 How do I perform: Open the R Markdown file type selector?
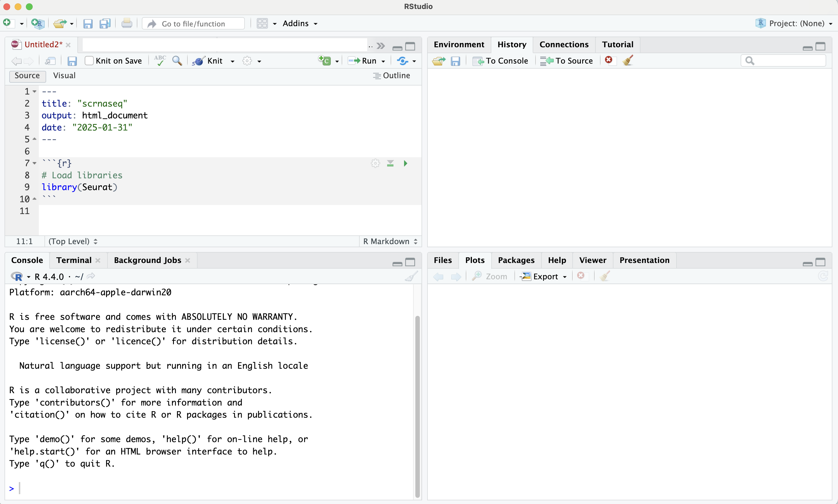(x=391, y=242)
